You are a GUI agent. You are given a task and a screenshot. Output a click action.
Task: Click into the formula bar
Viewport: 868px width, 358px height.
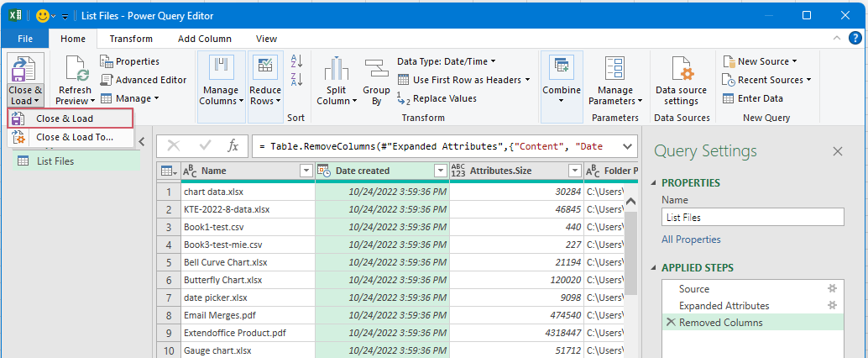(435, 146)
